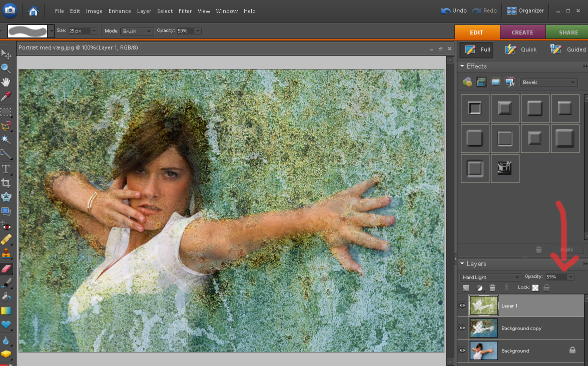Choose the Red Eye Removal tool
Image resolution: width=588 pixels, height=366 pixels.
coord(6,226)
